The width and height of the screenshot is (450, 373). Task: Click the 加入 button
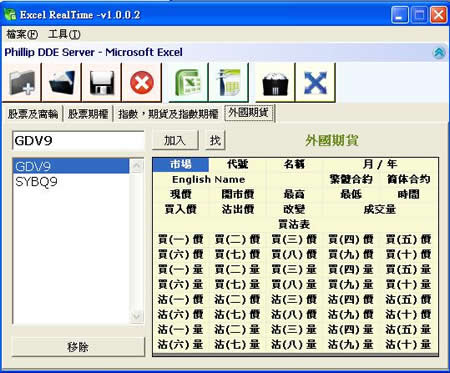[175, 140]
